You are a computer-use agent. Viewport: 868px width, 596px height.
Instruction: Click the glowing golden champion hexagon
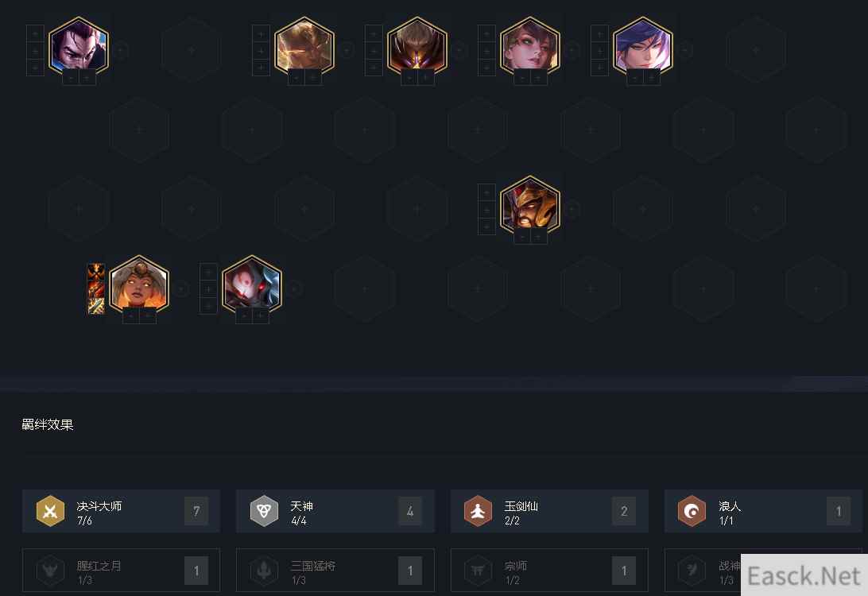pyautogui.click(x=304, y=46)
